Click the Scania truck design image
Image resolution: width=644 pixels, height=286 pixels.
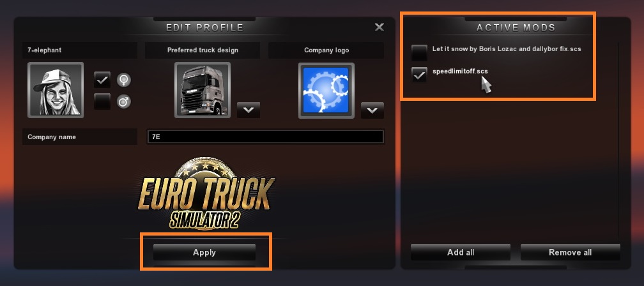point(203,90)
